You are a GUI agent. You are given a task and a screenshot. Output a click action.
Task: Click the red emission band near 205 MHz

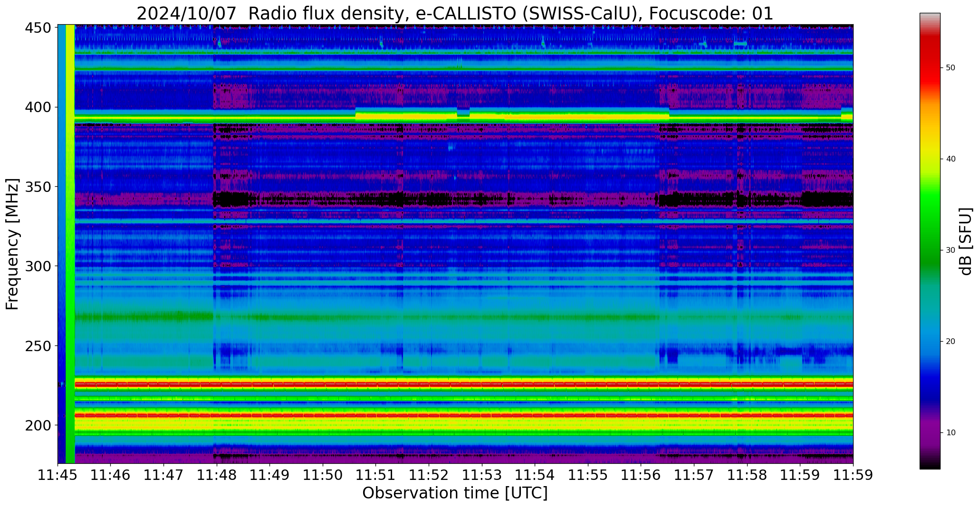click(464, 415)
